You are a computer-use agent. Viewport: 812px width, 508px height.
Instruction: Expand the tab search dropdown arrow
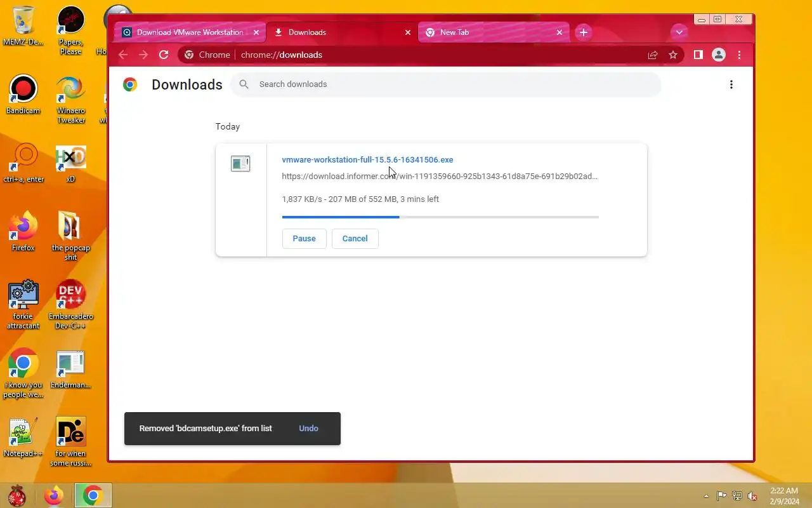click(679, 32)
